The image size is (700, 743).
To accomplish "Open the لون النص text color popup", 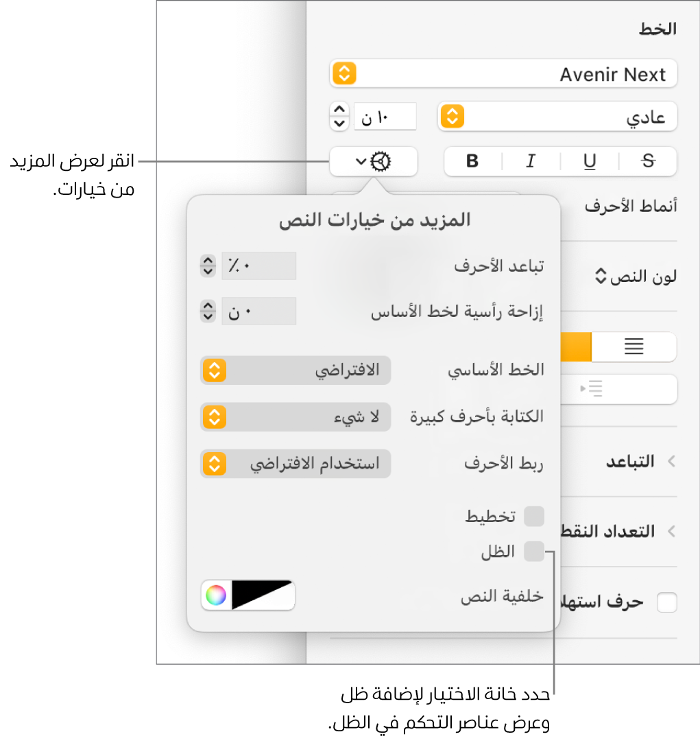I will (636, 276).
